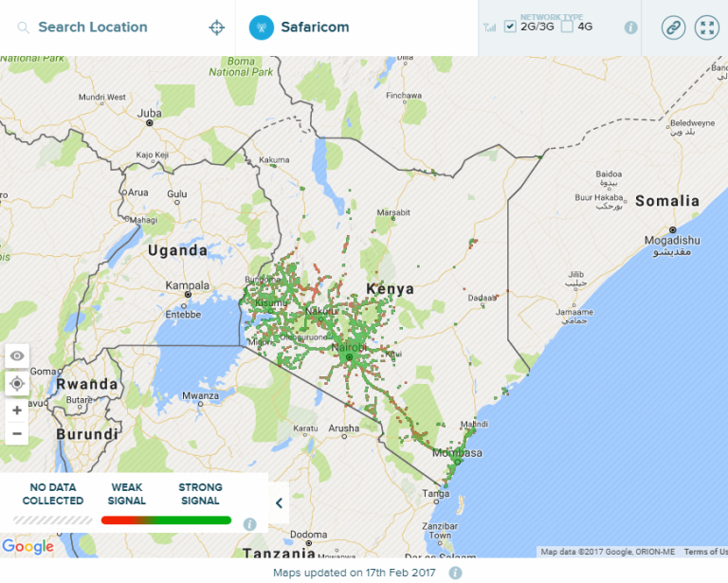
Task: Click the Mwanza label on map
Action: click(x=200, y=395)
